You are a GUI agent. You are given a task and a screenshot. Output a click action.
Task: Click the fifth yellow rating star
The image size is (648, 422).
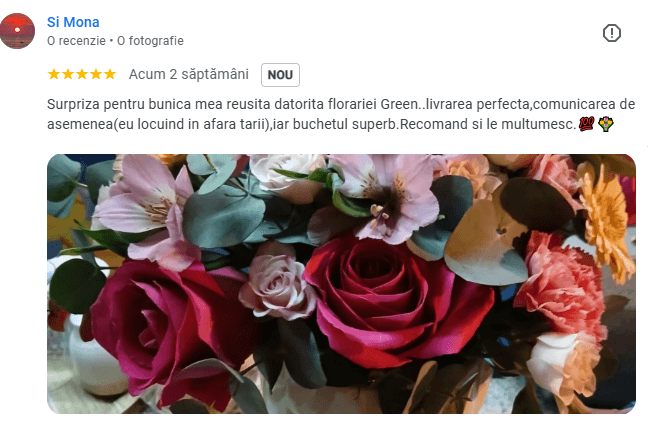(x=110, y=74)
